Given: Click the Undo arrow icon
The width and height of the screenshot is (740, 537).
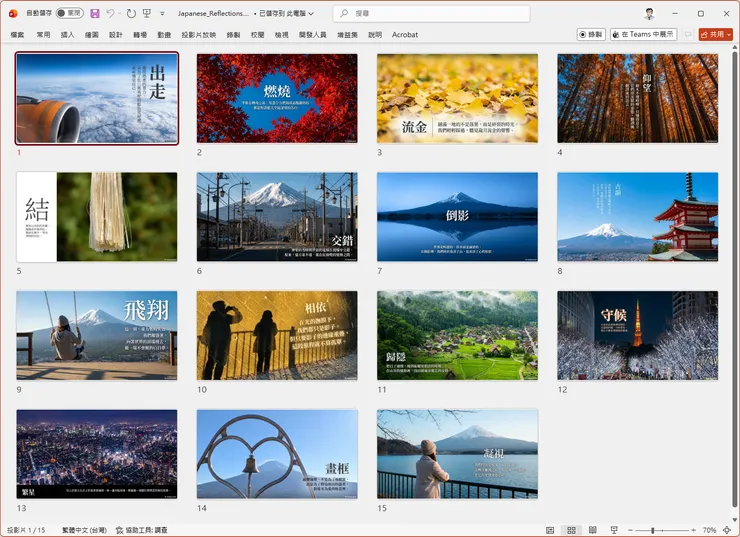Looking at the screenshot, I should (x=110, y=14).
